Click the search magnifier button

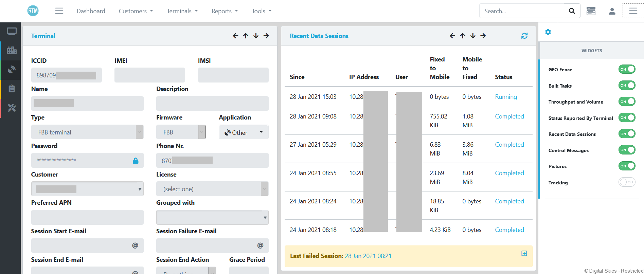[x=572, y=11]
